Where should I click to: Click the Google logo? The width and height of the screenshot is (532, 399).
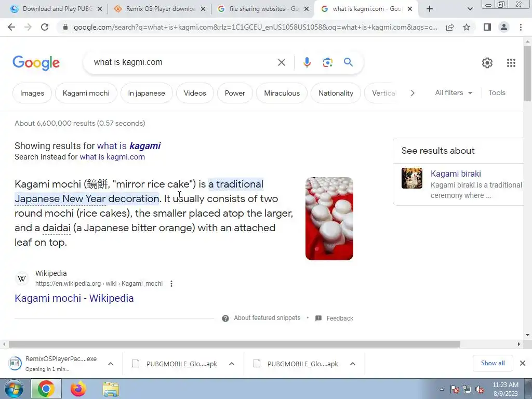click(36, 63)
